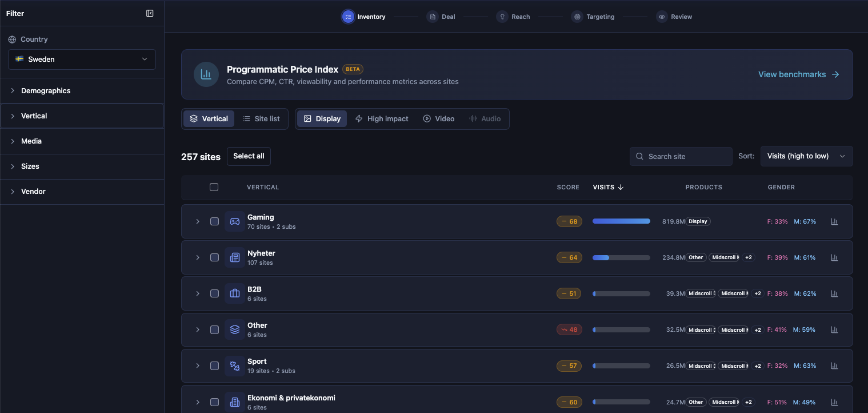Check the Gaming row checkbox
The height and width of the screenshot is (413, 868).
tap(214, 221)
